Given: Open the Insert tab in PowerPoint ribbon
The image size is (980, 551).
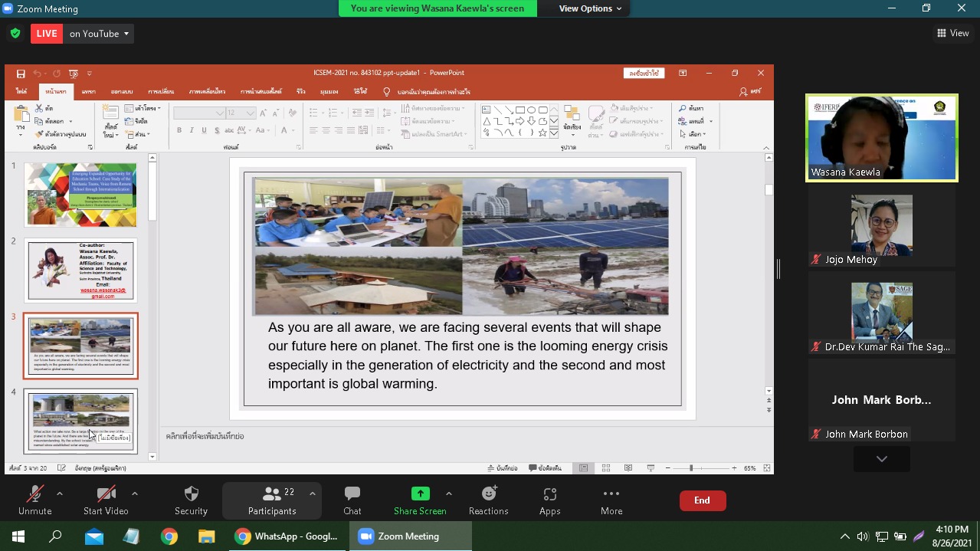Looking at the screenshot, I should pos(89,92).
